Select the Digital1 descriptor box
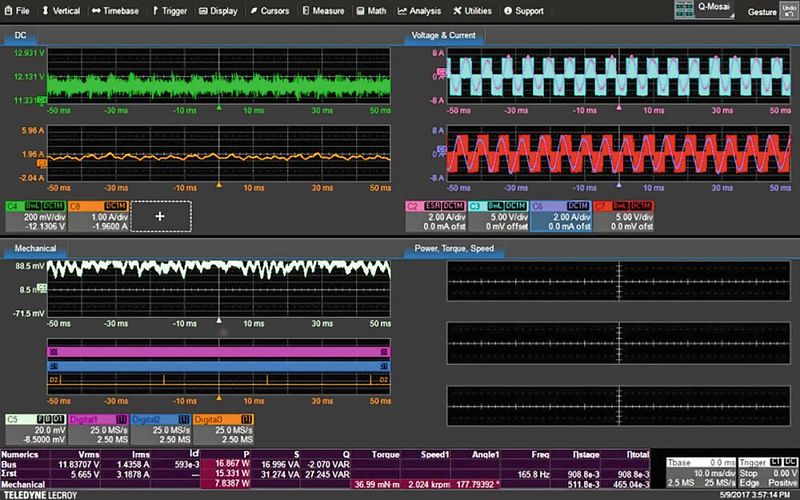This screenshot has height=500, width=800. (x=97, y=427)
